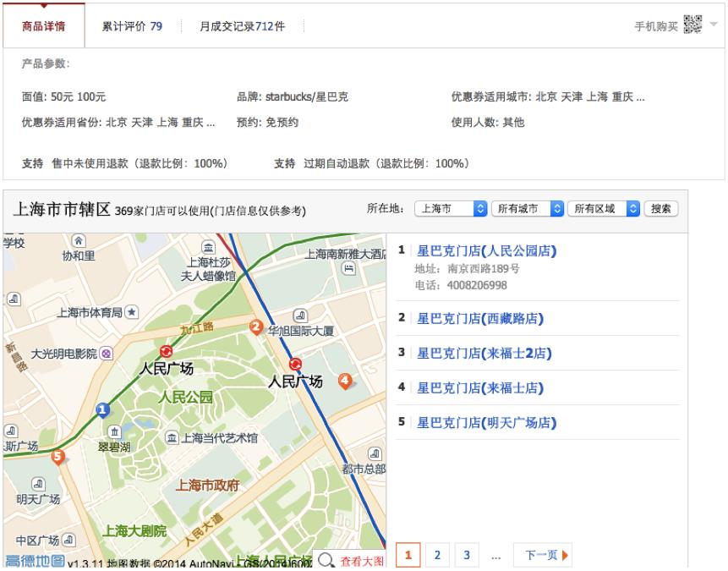Click the building icon above 斯广场 label
This screenshot has width=728, height=571.
tap(11, 431)
